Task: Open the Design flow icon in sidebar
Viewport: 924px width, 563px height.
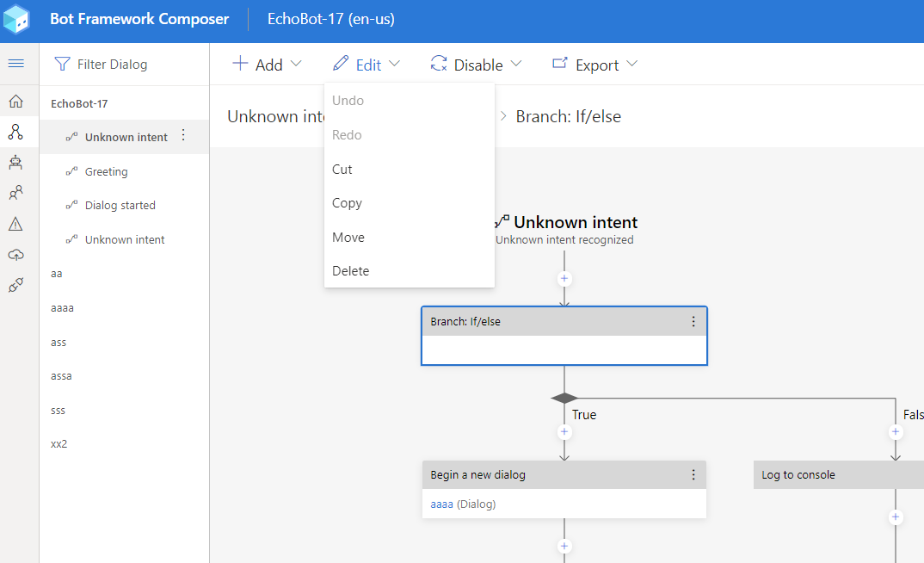Action: pyautogui.click(x=15, y=132)
